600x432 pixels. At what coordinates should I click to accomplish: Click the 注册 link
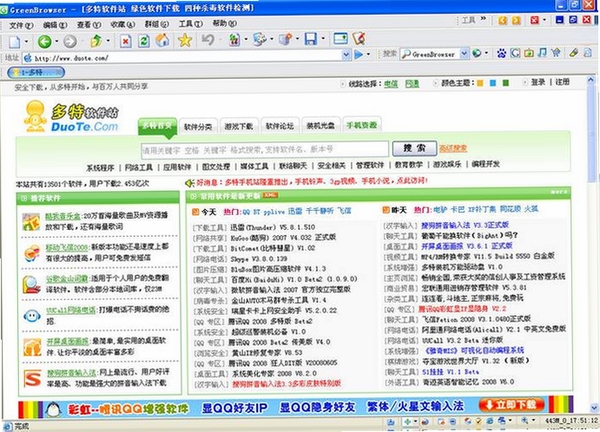[x=562, y=82]
